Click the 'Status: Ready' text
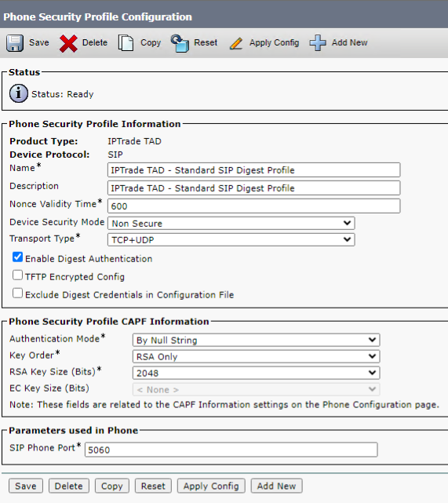This screenshot has width=448, height=503. click(x=63, y=94)
